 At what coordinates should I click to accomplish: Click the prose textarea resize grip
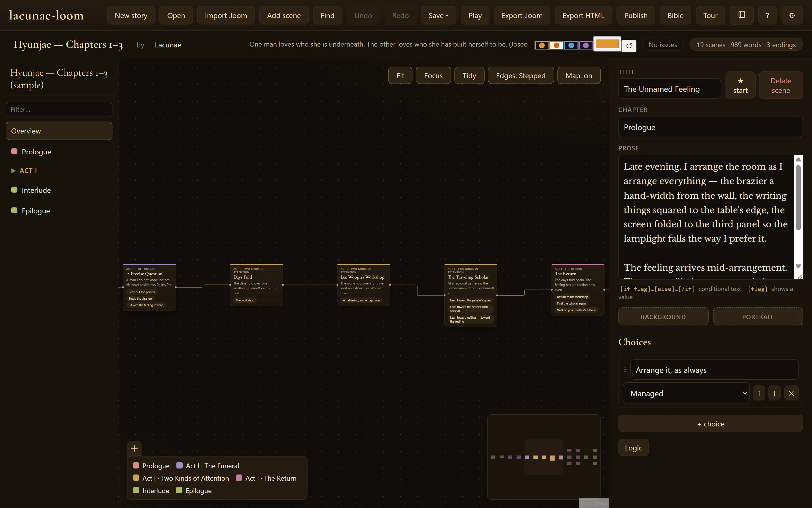click(800, 276)
